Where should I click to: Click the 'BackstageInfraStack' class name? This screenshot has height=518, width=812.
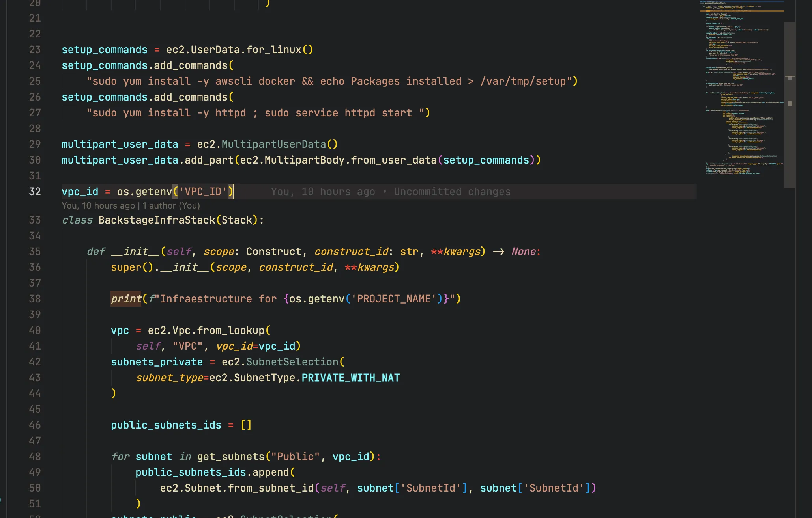[157, 220]
